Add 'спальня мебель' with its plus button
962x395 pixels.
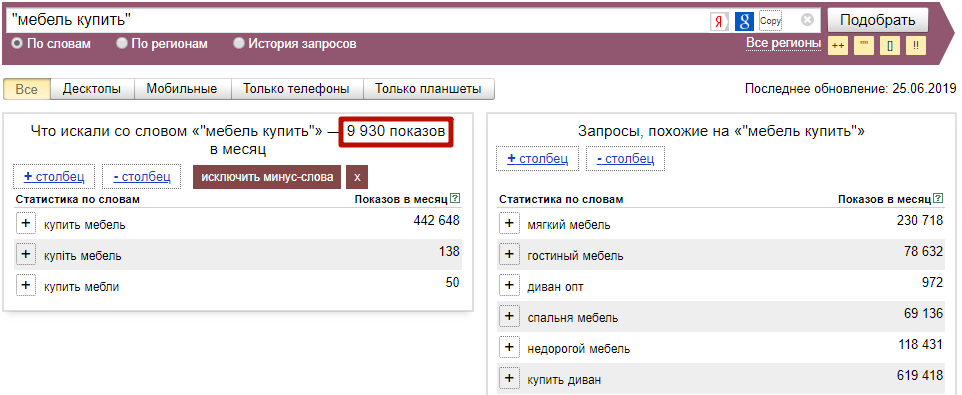[x=509, y=317]
